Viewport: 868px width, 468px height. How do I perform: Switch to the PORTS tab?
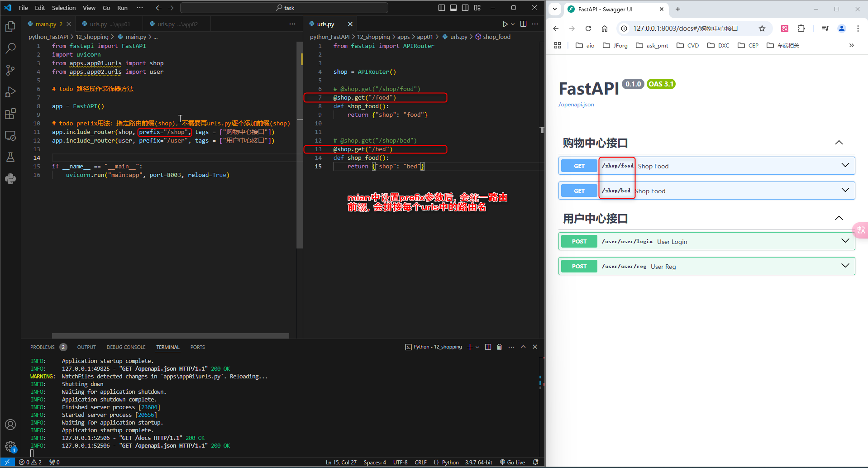(197, 347)
